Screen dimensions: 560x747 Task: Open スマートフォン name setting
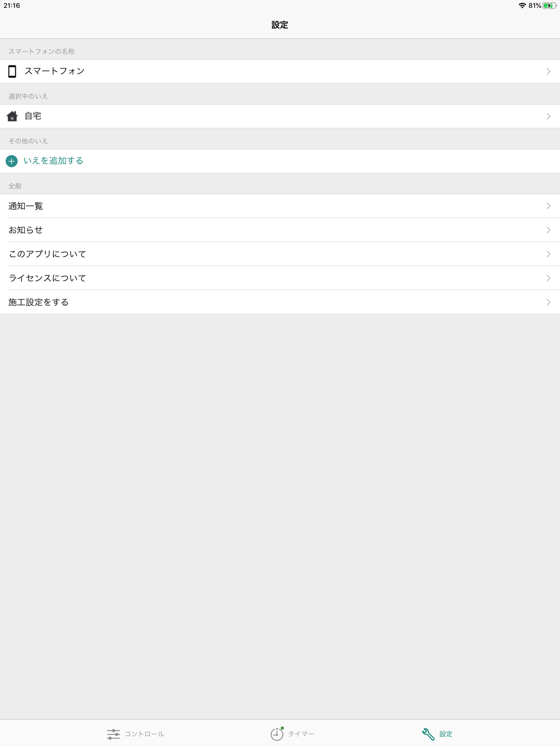(280, 72)
